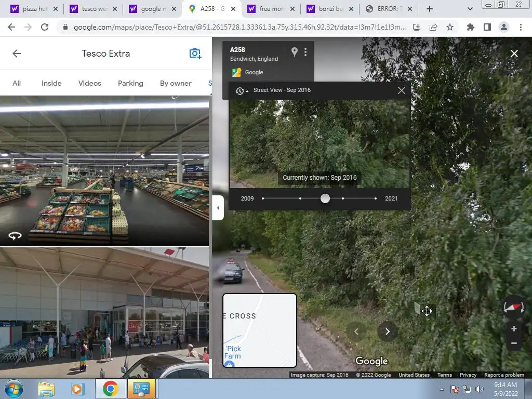Viewport: 532px width, 399px height.
Task: Close the time travel panel
Action: [402, 90]
